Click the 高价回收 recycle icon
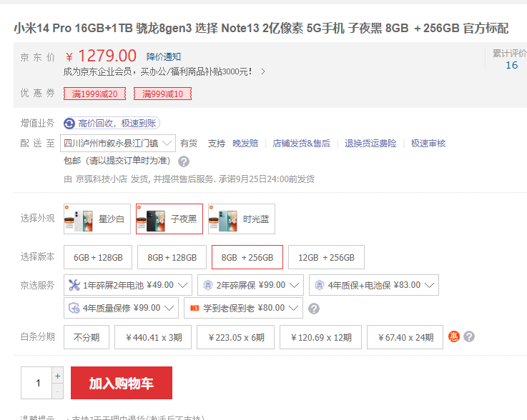Image resolution: width=527 pixels, height=420 pixels. pyautogui.click(x=69, y=124)
